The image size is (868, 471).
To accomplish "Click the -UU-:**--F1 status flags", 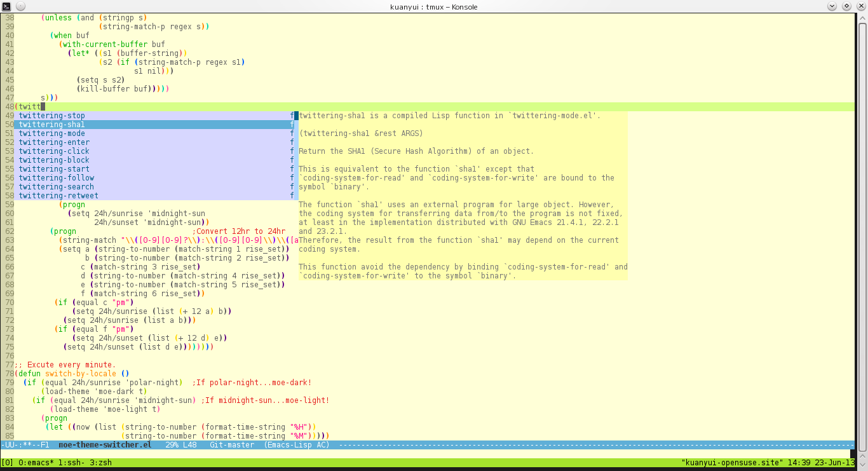I will (25, 445).
